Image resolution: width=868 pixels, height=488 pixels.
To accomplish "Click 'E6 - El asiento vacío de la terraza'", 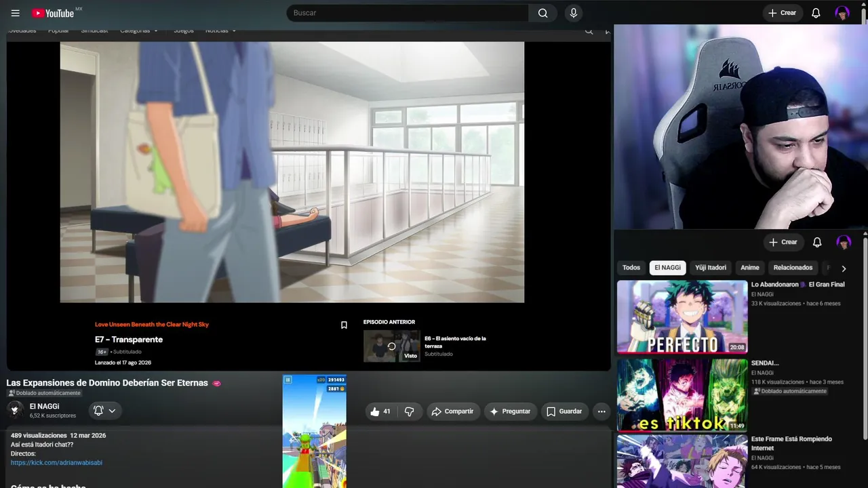I will pyautogui.click(x=455, y=342).
